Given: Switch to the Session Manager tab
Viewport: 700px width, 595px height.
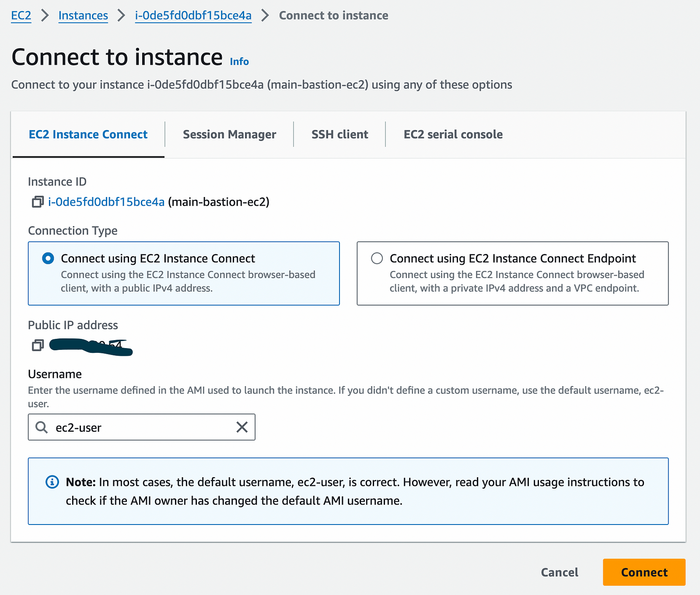Looking at the screenshot, I should pos(229,134).
